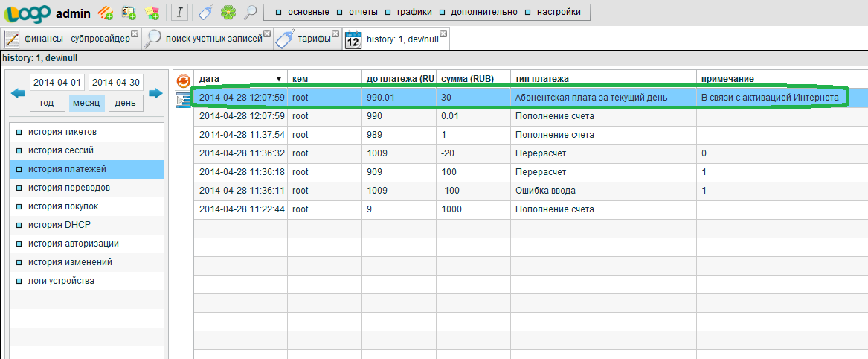Open 'история сессий' in the sidebar
This screenshot has height=359, width=868.
[x=61, y=150]
